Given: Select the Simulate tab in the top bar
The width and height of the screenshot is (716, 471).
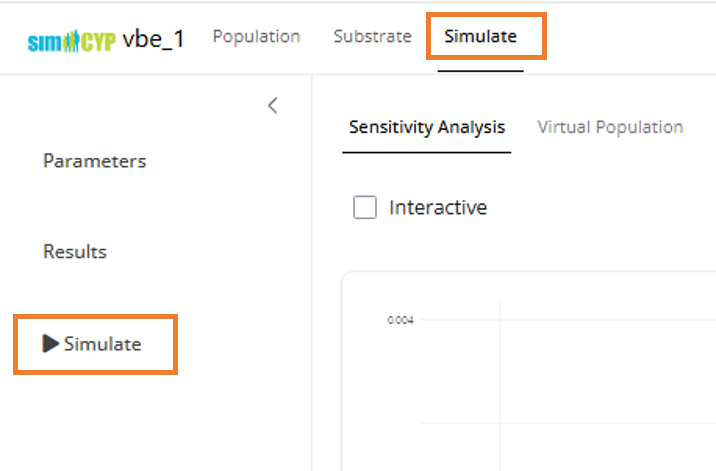Looking at the screenshot, I should [480, 37].
